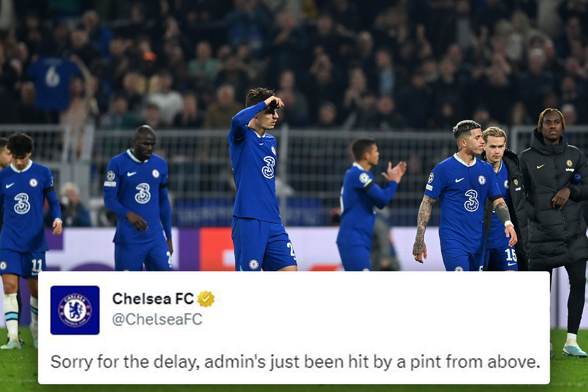This screenshot has width=588, height=392.
Task: Click the Three sponsor logo on the tattooed player's shirt
Action: 472,200
